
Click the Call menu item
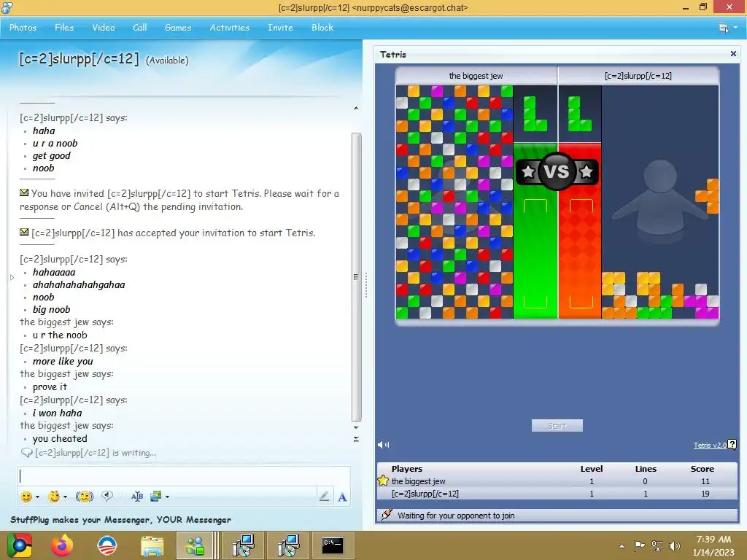[x=139, y=28]
